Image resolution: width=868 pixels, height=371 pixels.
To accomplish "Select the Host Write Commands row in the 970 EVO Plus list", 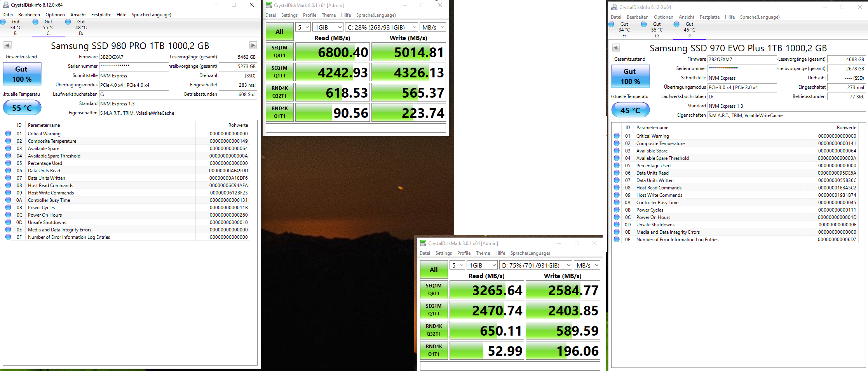I will (x=735, y=195).
